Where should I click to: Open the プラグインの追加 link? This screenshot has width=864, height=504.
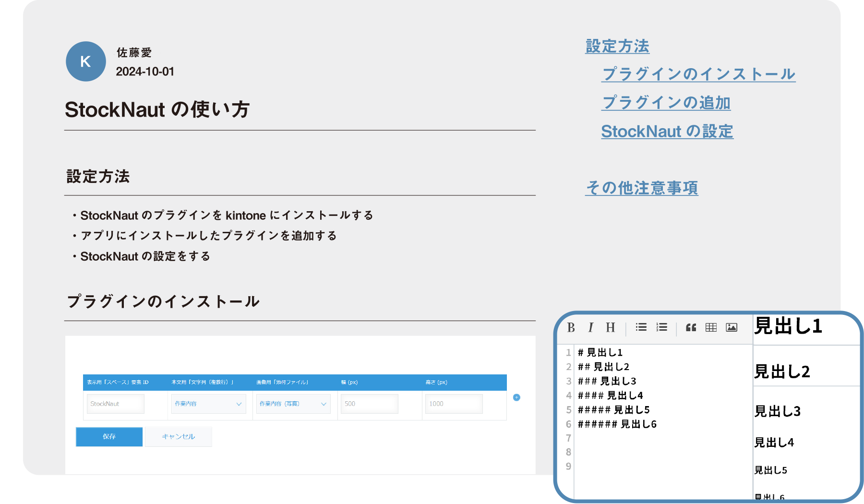tap(666, 103)
